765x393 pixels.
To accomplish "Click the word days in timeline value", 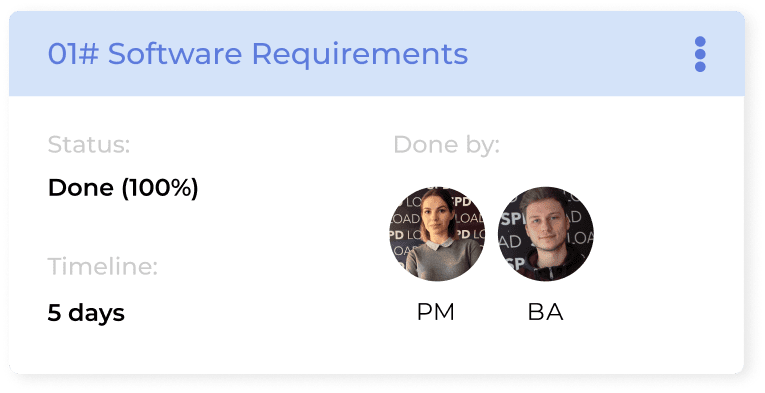I will (x=97, y=313).
